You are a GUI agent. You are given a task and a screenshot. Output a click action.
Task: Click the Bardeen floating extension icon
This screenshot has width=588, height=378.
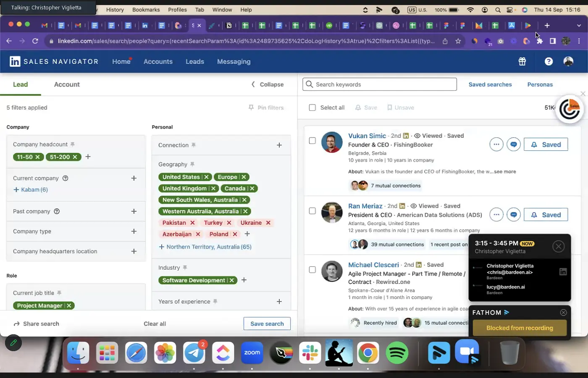point(570,109)
